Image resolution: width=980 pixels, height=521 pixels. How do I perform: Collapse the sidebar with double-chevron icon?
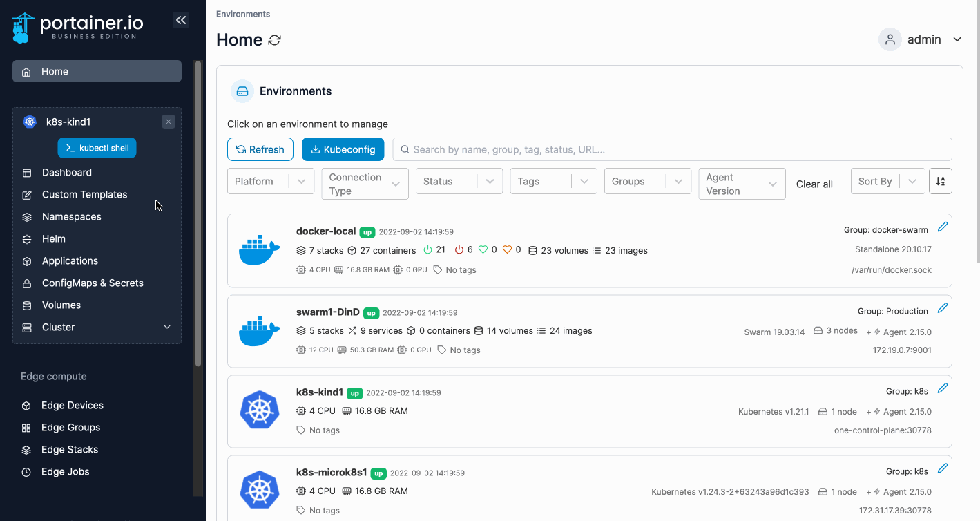point(181,21)
